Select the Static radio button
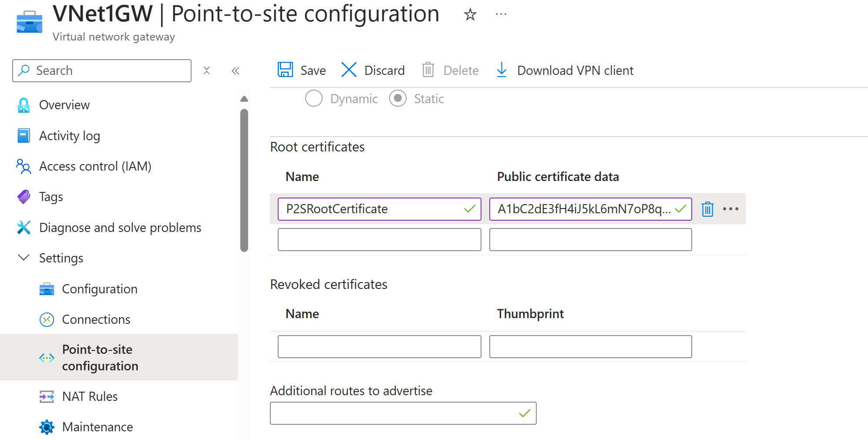This screenshot has width=868, height=440. click(397, 99)
